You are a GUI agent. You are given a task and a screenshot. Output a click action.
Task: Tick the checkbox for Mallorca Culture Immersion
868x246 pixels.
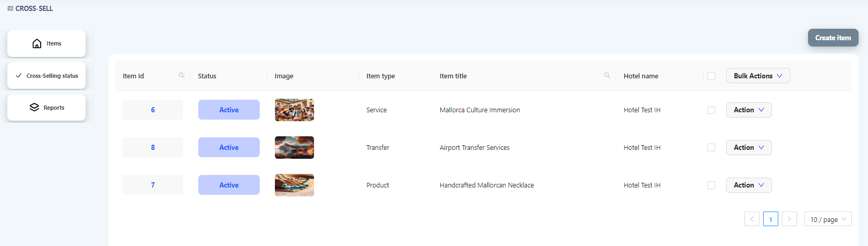pyautogui.click(x=711, y=110)
